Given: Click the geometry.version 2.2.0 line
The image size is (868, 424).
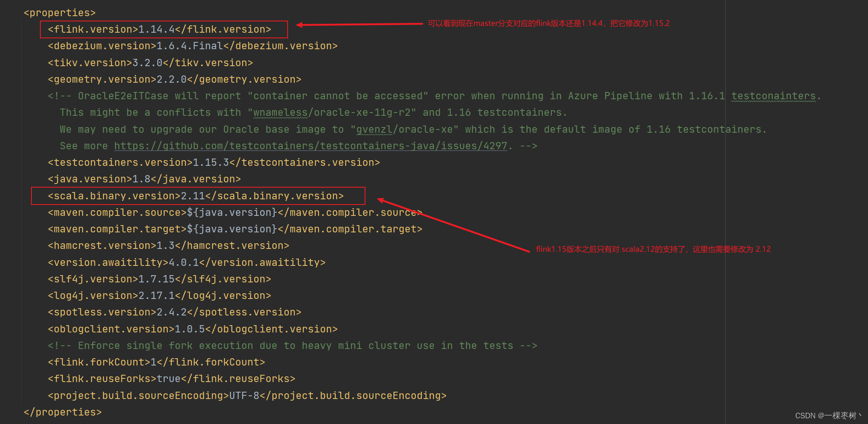Looking at the screenshot, I should tap(175, 79).
